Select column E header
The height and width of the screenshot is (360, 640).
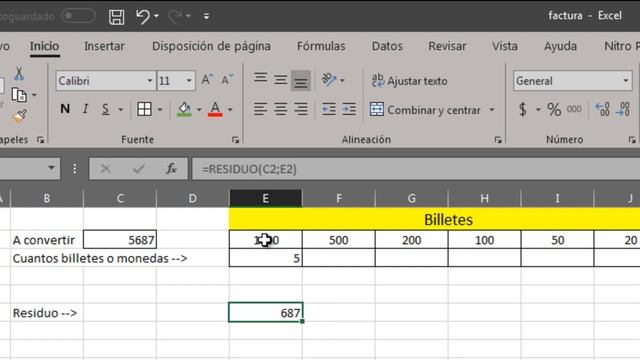point(266,198)
